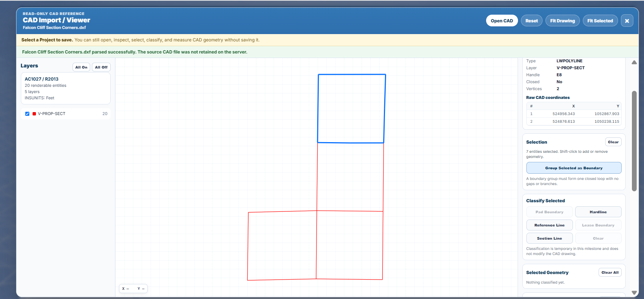
Task: Click Fit Drawing in the header
Action: [x=562, y=21]
